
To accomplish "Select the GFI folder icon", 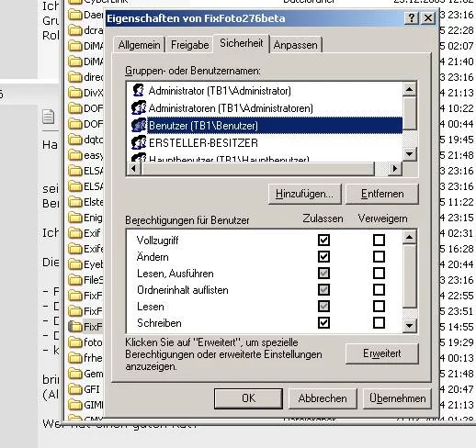I will (x=75, y=389).
